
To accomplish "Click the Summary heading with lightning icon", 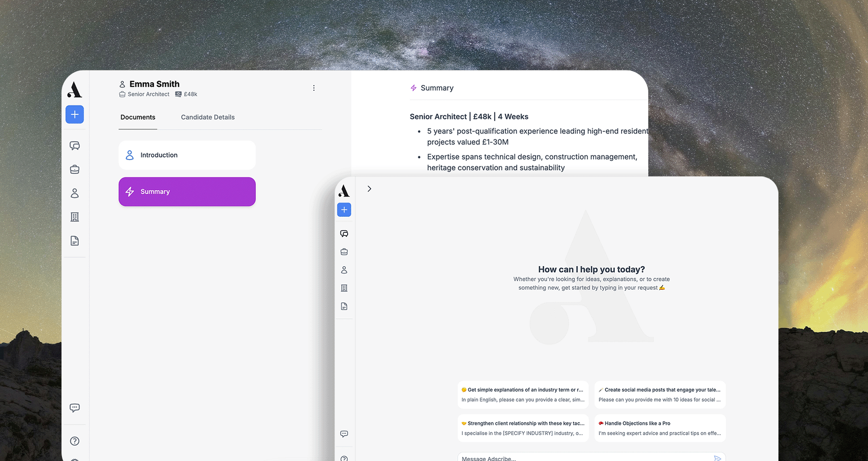I will point(432,88).
